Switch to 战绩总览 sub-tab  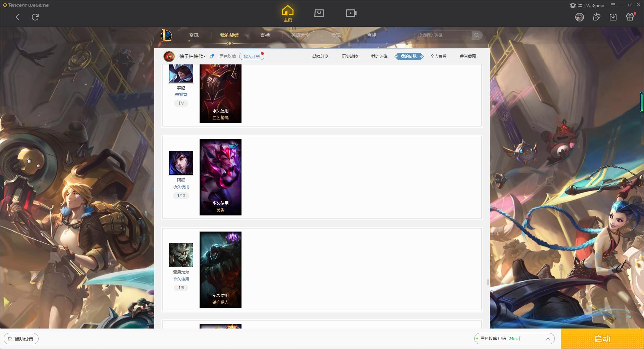320,56
